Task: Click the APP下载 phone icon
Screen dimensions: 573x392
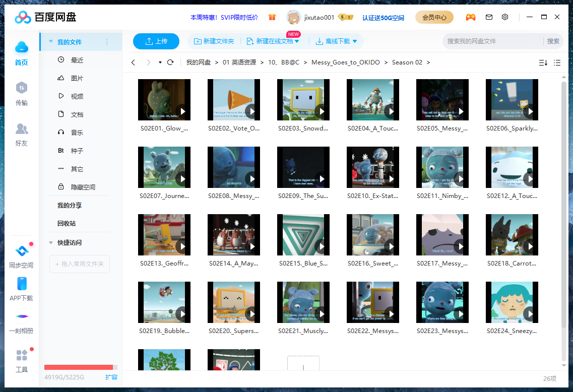Action: pyautogui.click(x=22, y=284)
